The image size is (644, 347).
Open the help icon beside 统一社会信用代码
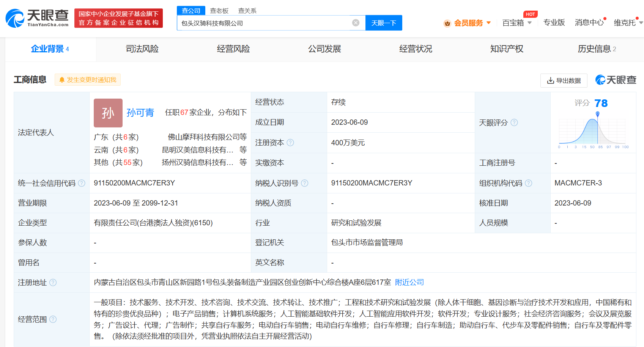tap(82, 183)
